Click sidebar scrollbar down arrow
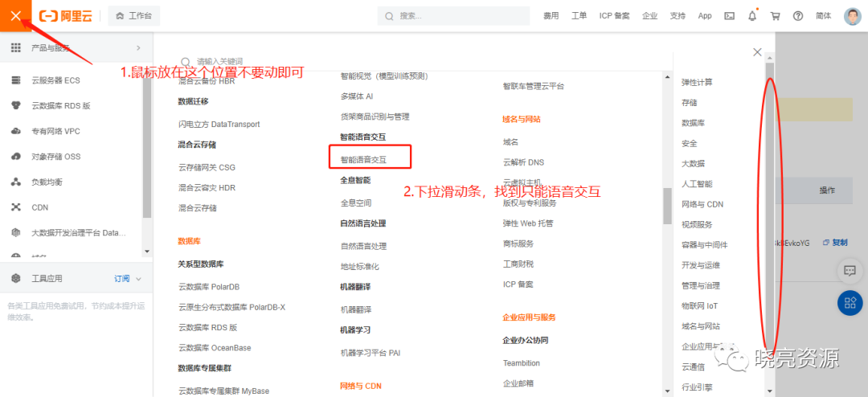Image resolution: width=868 pixels, height=397 pixels. pyautogui.click(x=147, y=251)
